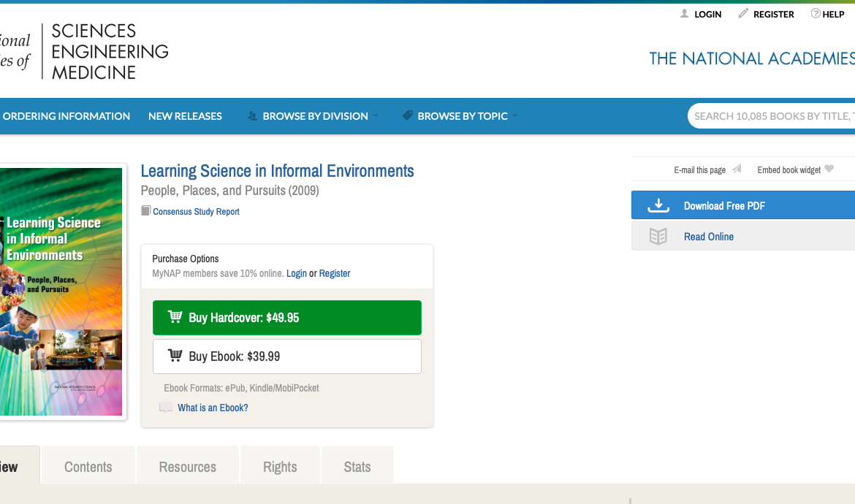
Task: Click the login person icon
Action: (x=684, y=14)
